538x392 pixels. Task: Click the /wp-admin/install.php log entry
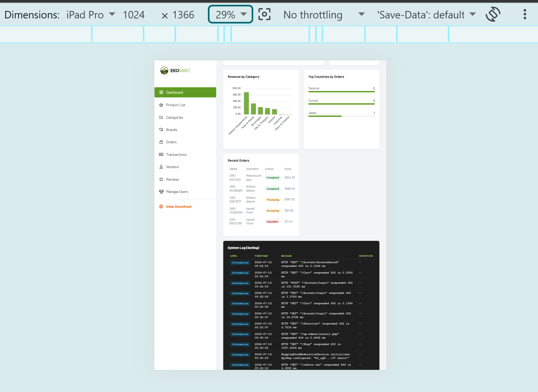(310, 336)
